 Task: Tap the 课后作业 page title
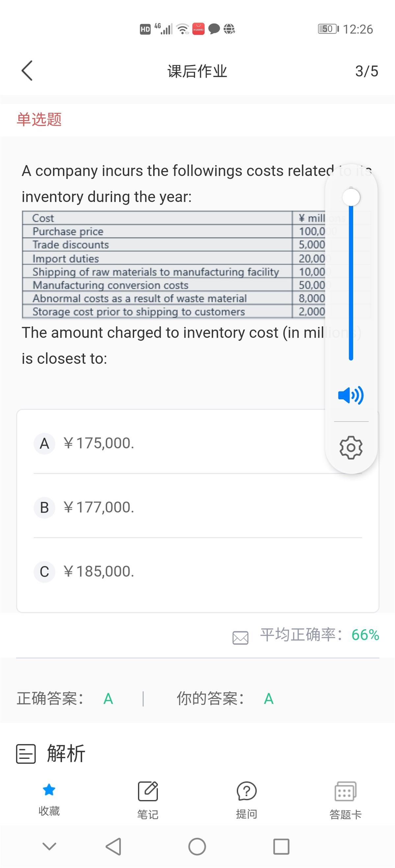[197, 71]
